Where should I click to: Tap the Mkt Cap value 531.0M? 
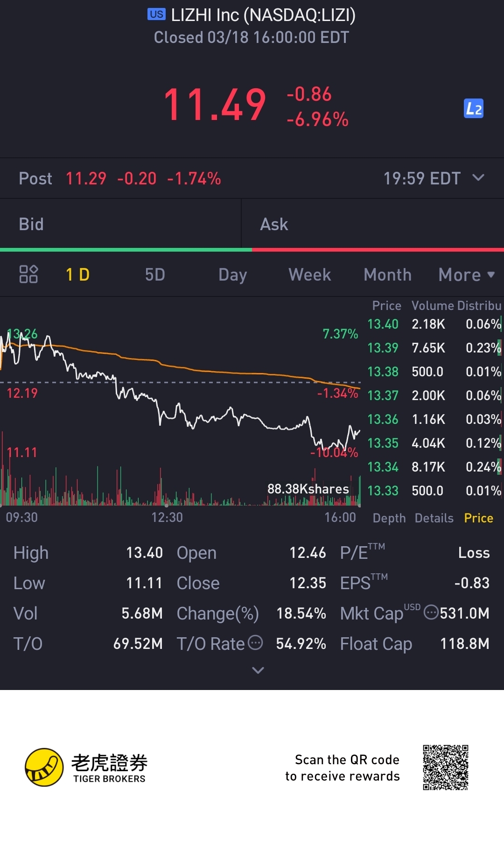[x=464, y=613]
